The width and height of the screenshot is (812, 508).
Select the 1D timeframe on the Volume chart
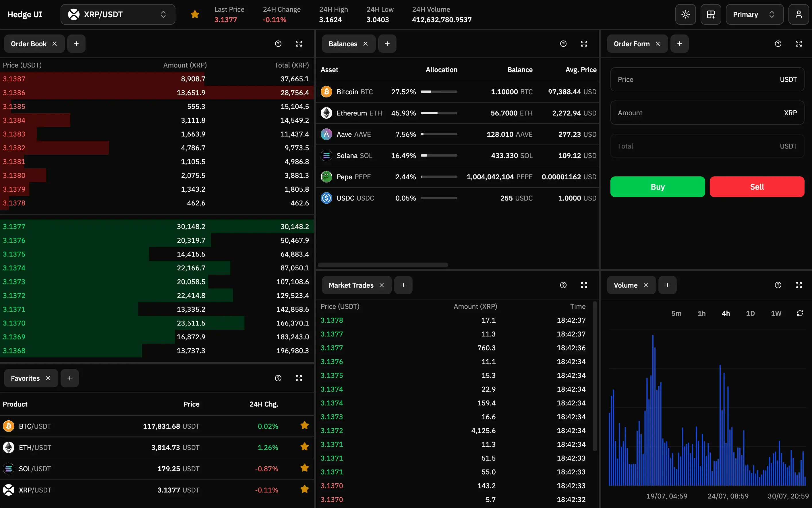(x=750, y=313)
